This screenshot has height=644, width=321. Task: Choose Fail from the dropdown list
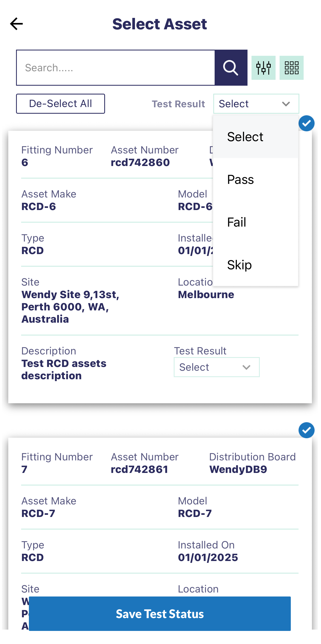(237, 222)
